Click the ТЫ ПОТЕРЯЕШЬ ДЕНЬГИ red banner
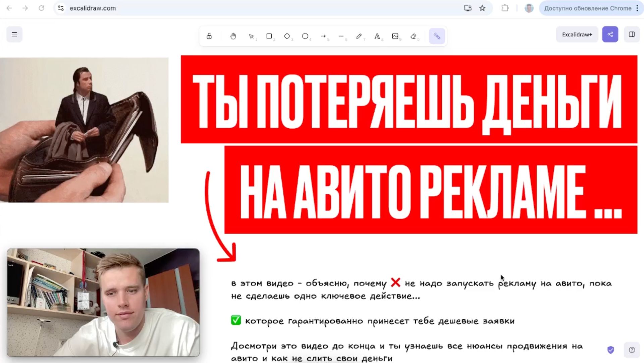The image size is (644, 363). [409, 99]
